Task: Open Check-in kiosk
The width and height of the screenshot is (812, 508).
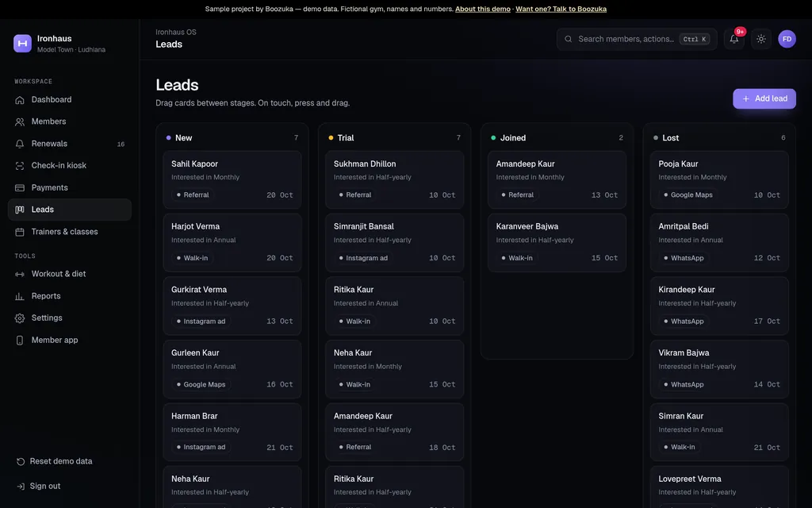Action: coord(70,166)
